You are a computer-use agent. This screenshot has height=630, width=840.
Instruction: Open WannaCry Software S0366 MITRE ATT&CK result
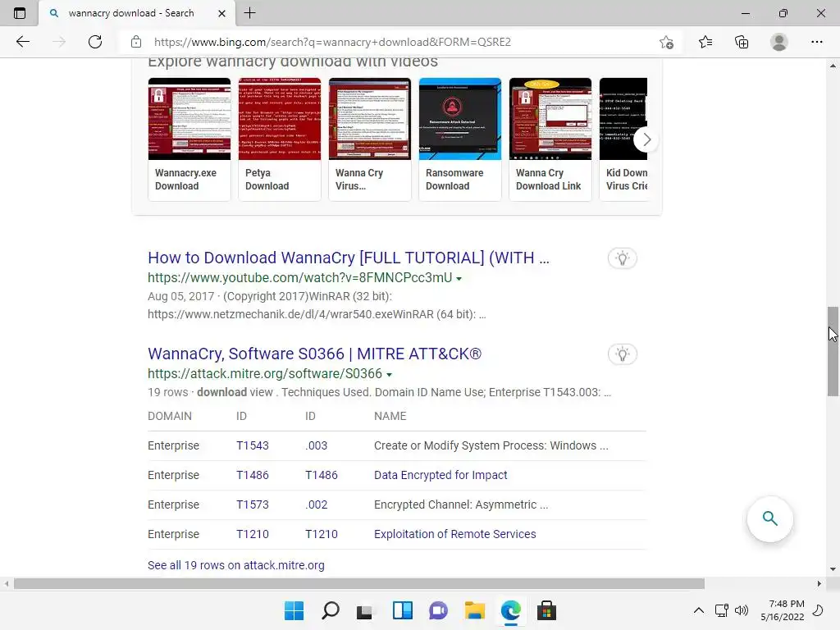click(x=314, y=354)
